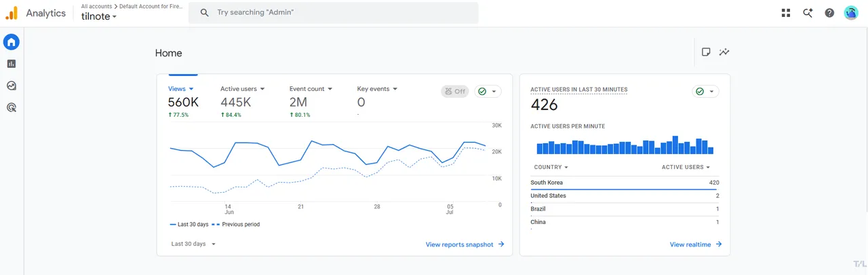
Task: Click the 426 active users figure
Action: 544,105
